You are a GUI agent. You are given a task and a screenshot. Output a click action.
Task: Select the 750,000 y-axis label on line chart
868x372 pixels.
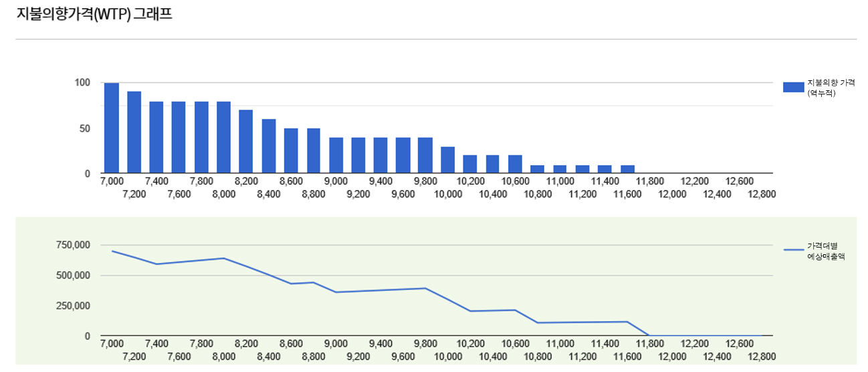click(x=74, y=246)
